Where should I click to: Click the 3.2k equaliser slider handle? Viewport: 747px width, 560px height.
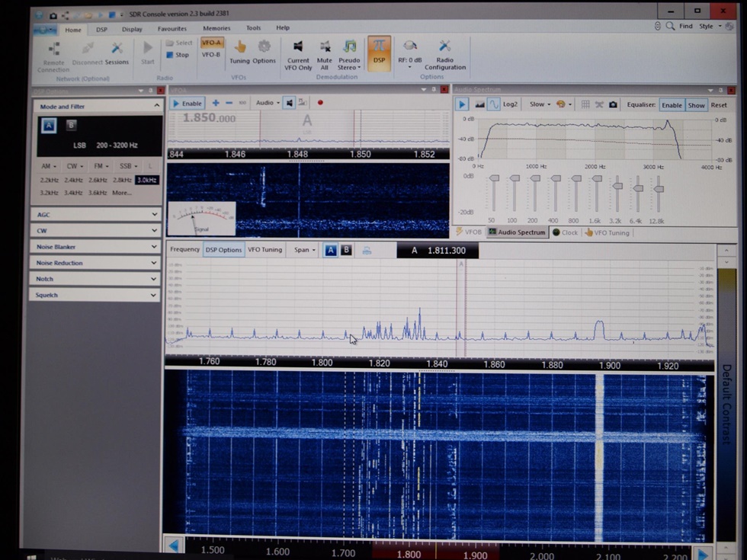tap(617, 186)
